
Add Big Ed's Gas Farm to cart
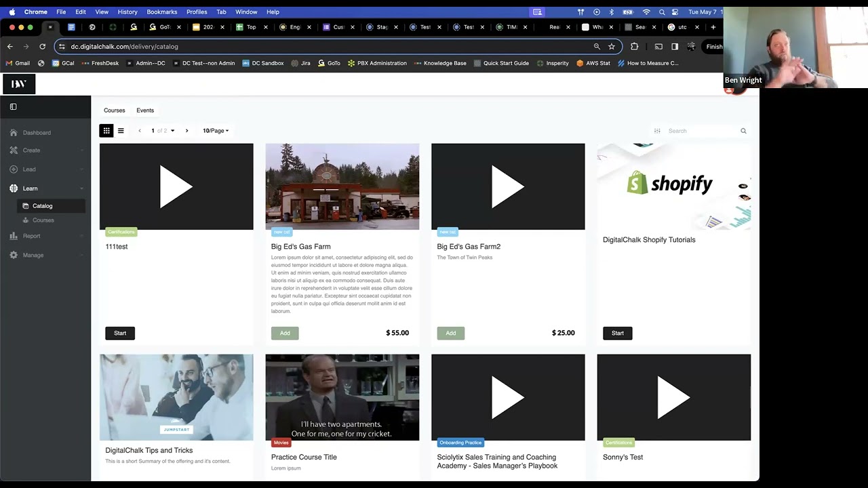285,333
